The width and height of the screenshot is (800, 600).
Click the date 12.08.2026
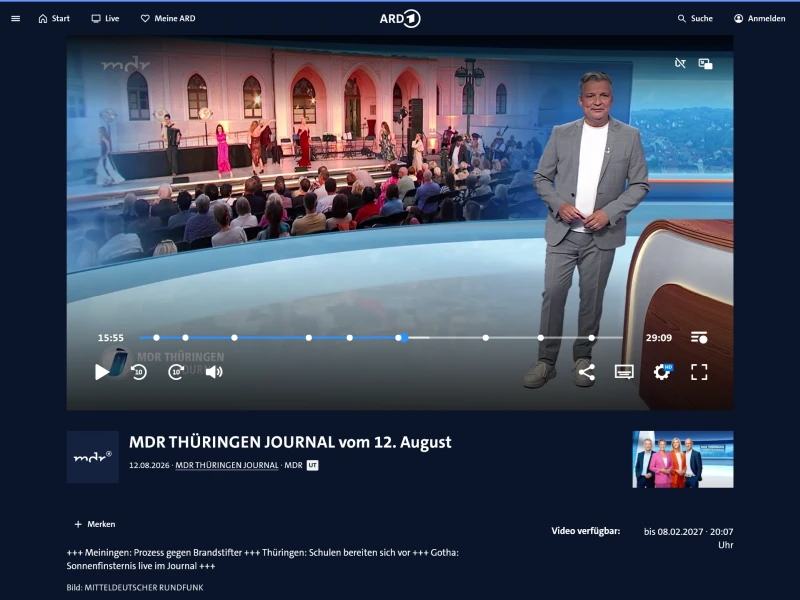(x=149, y=465)
